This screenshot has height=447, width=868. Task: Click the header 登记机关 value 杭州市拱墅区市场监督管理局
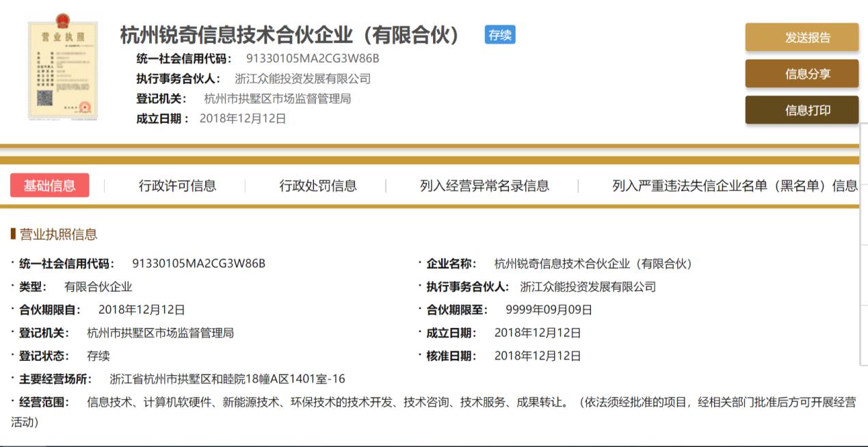278,98
